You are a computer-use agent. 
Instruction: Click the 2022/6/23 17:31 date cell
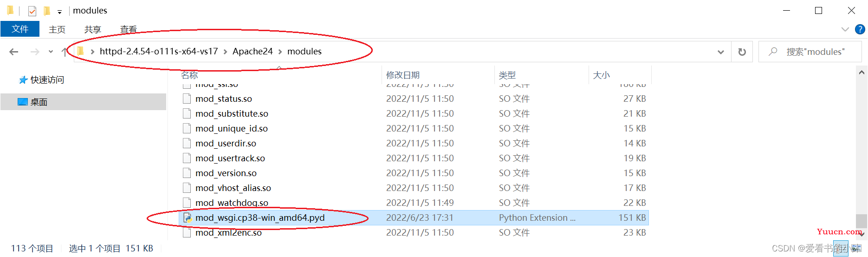(x=420, y=217)
